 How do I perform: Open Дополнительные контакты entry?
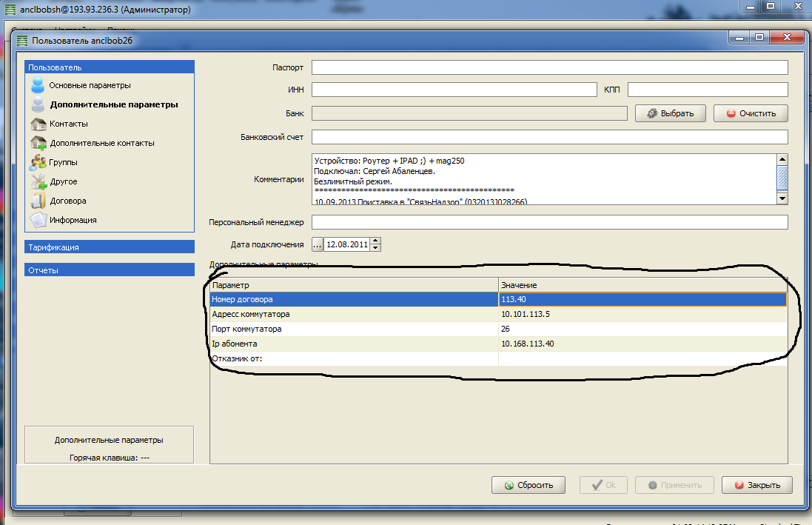pos(102,143)
